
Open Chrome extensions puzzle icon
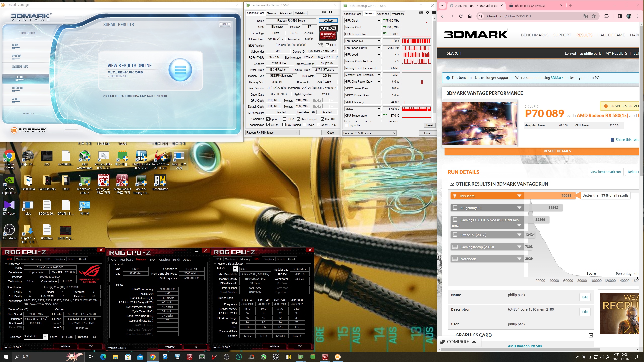tap(606, 16)
